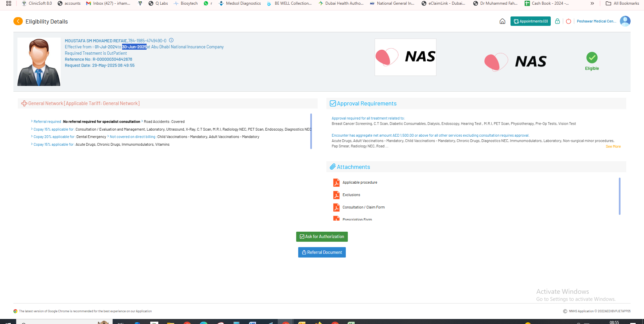Viewport: 644px width, 324px height.
Task: Open the BE WELL Collection bookmark
Action: (x=289, y=3)
